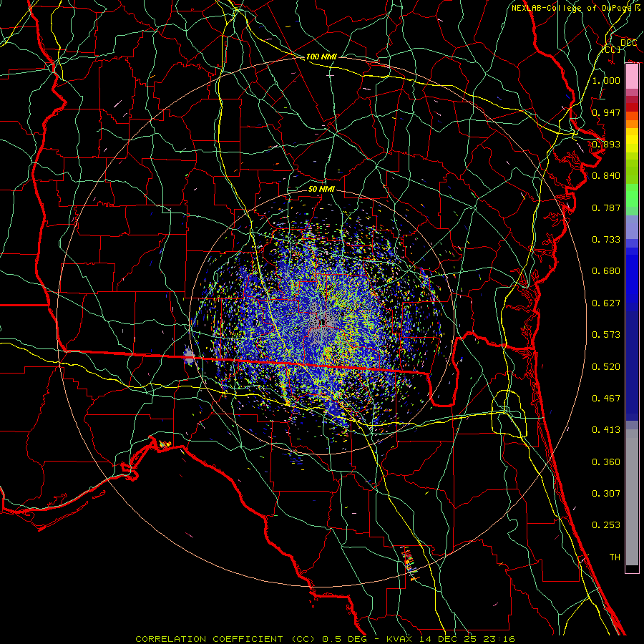The height and width of the screenshot is (644, 644).
Task: Click the 1.000 legend value
Action: [x=606, y=80]
